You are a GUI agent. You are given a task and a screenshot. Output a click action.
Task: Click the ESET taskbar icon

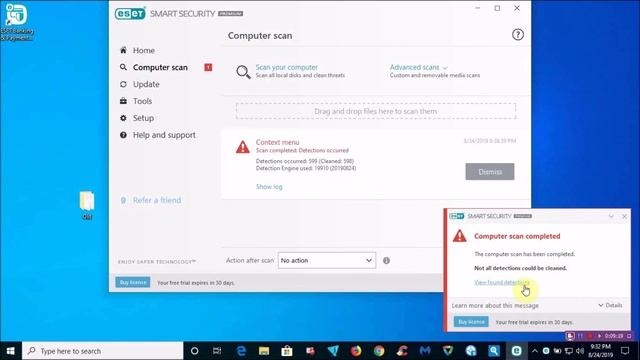[516, 351]
